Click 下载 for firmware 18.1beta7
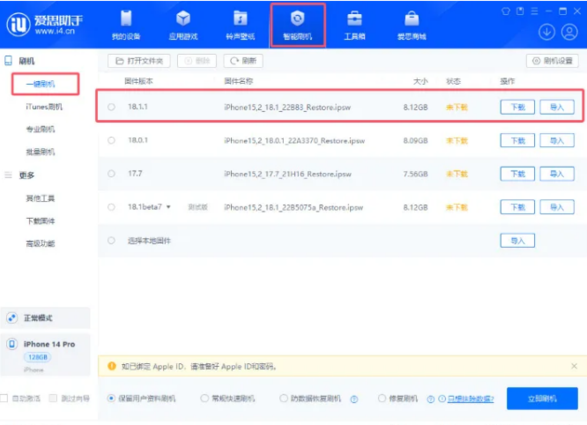587x425 pixels. pyautogui.click(x=517, y=207)
